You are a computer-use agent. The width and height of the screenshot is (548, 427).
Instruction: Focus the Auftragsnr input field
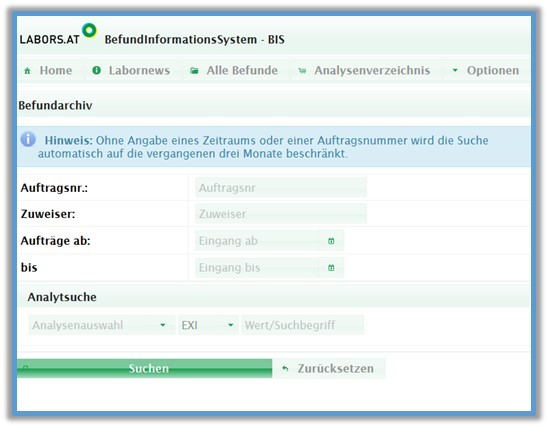click(281, 188)
